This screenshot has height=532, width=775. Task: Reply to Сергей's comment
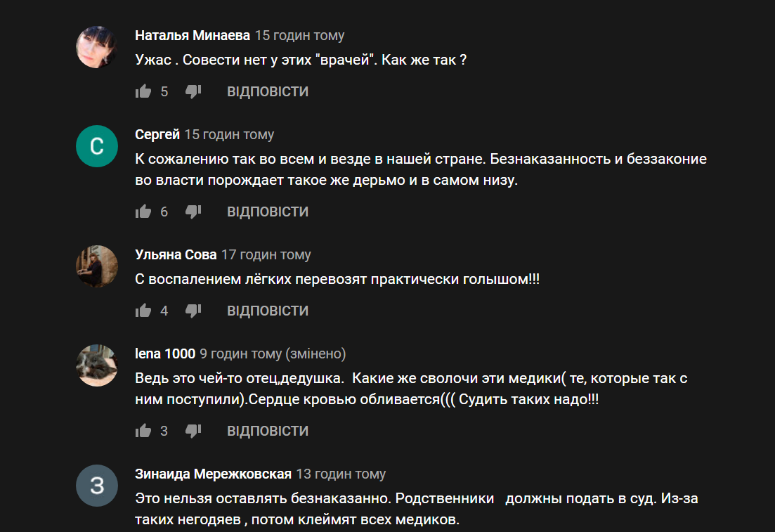pos(268,212)
